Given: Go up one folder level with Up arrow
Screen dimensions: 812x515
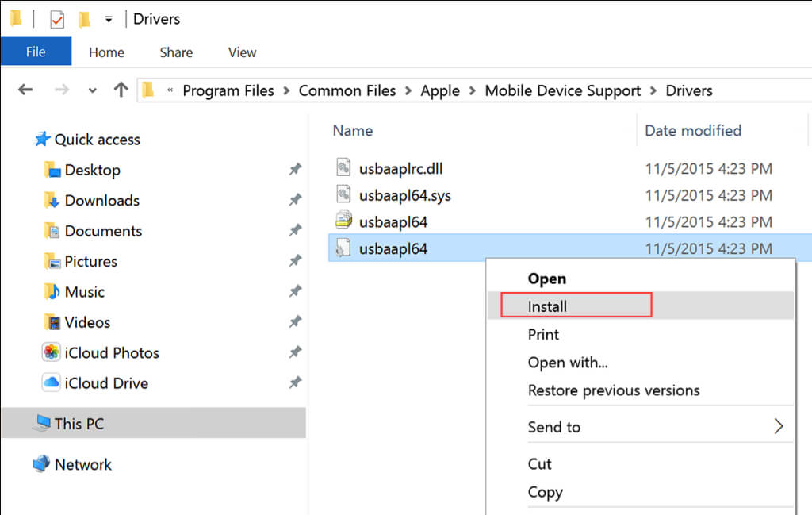Looking at the screenshot, I should [x=121, y=90].
